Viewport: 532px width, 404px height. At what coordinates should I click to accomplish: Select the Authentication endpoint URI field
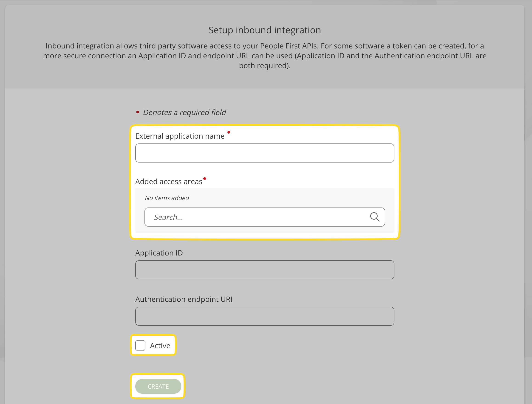(264, 316)
